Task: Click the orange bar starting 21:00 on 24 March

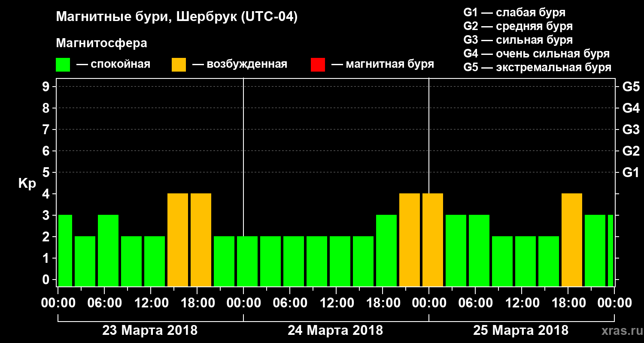Action: [410, 240]
